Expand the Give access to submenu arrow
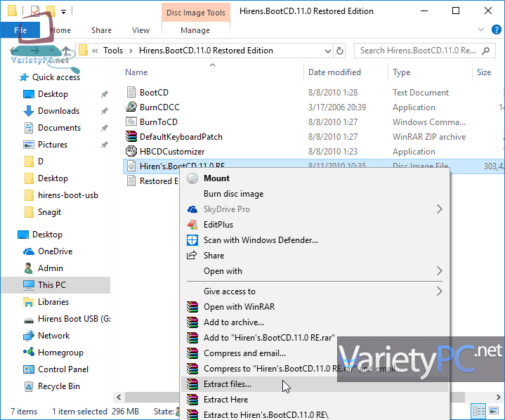The width and height of the screenshot is (505, 420). click(439, 291)
